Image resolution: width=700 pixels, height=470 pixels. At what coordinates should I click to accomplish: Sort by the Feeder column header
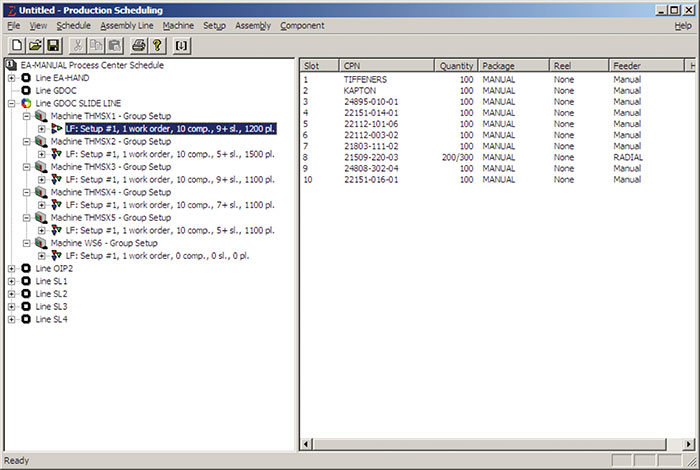point(646,66)
